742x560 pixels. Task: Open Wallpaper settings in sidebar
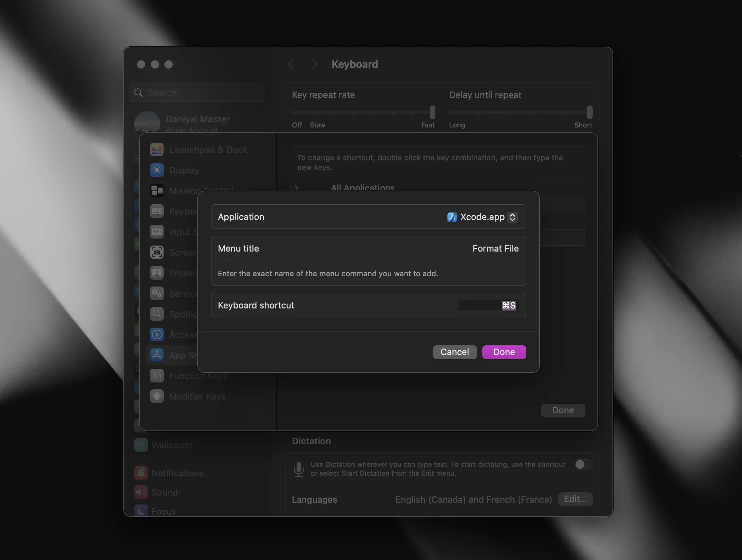[172, 445]
